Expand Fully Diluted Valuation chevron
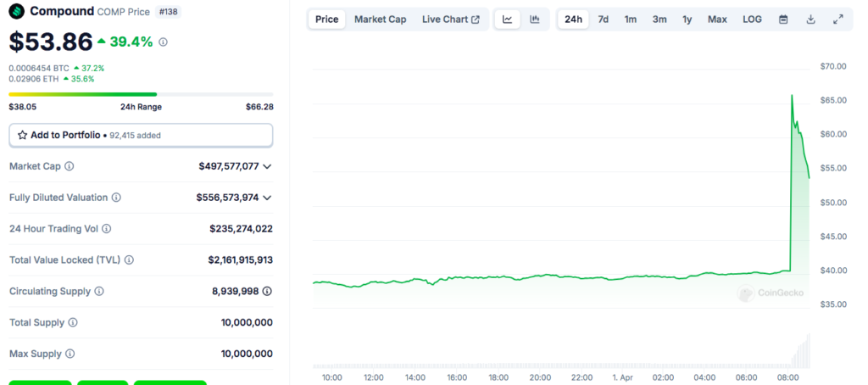Screen dimensions: 868x385 pyautogui.click(x=268, y=198)
